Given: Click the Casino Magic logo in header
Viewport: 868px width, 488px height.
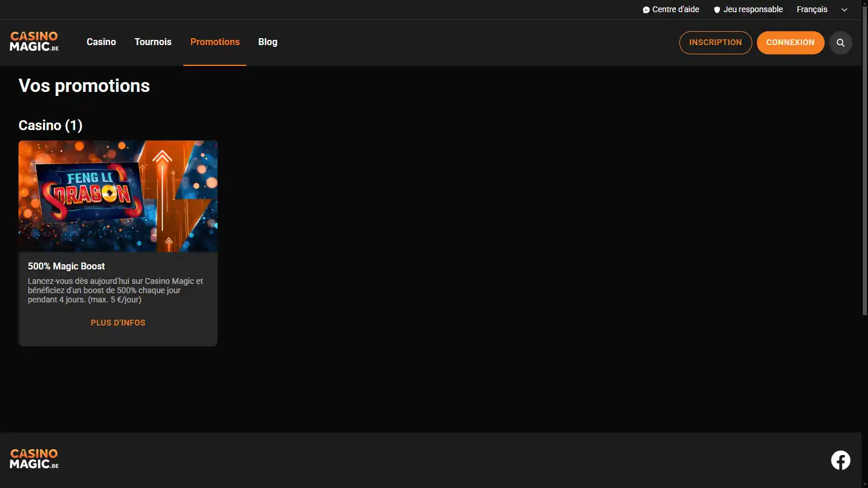Looking at the screenshot, I should [34, 42].
